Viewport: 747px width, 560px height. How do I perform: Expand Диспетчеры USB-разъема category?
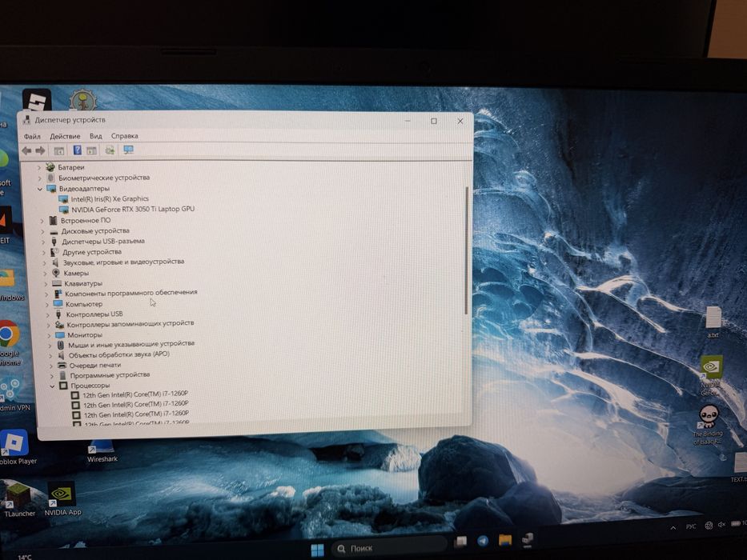pyautogui.click(x=43, y=242)
